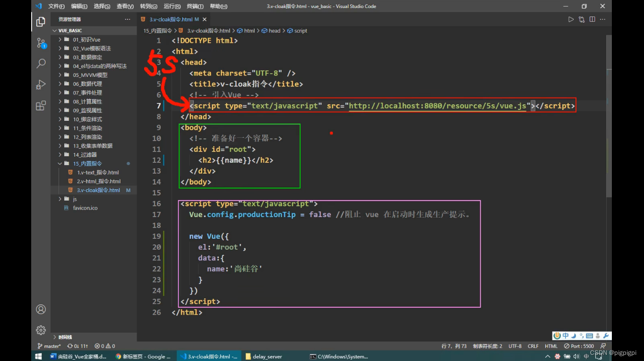644x361 pixels.
Task: Follow the localhost:8080 vue.js URL link
Action: pos(438,106)
